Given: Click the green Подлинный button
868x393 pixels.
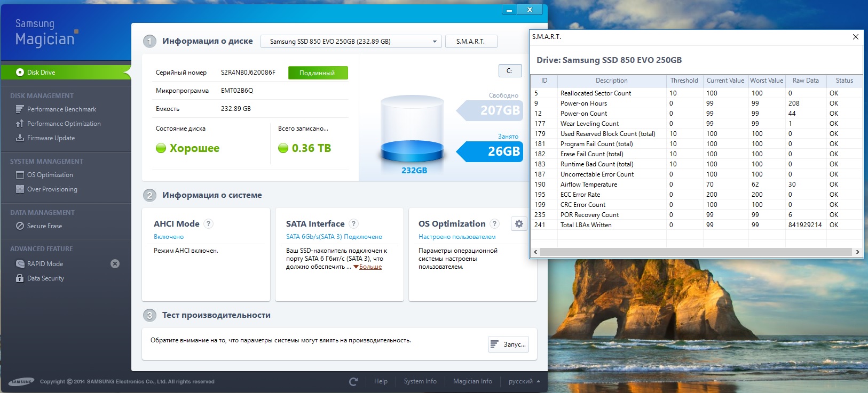Looking at the screenshot, I should point(318,73).
